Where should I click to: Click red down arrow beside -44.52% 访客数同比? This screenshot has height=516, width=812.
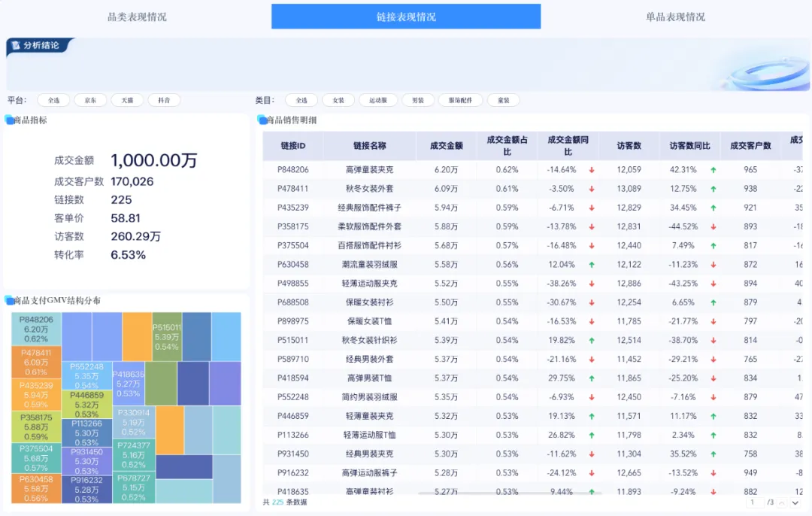(x=713, y=226)
